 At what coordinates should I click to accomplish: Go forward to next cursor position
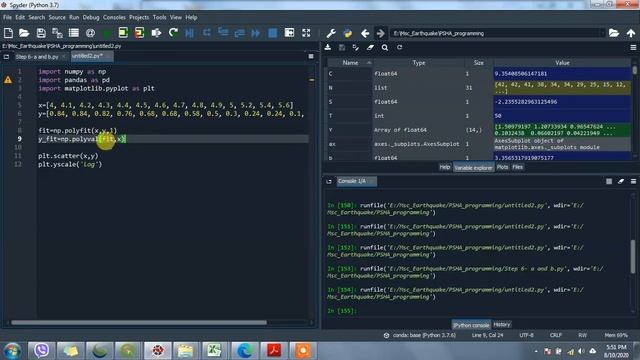[380, 33]
